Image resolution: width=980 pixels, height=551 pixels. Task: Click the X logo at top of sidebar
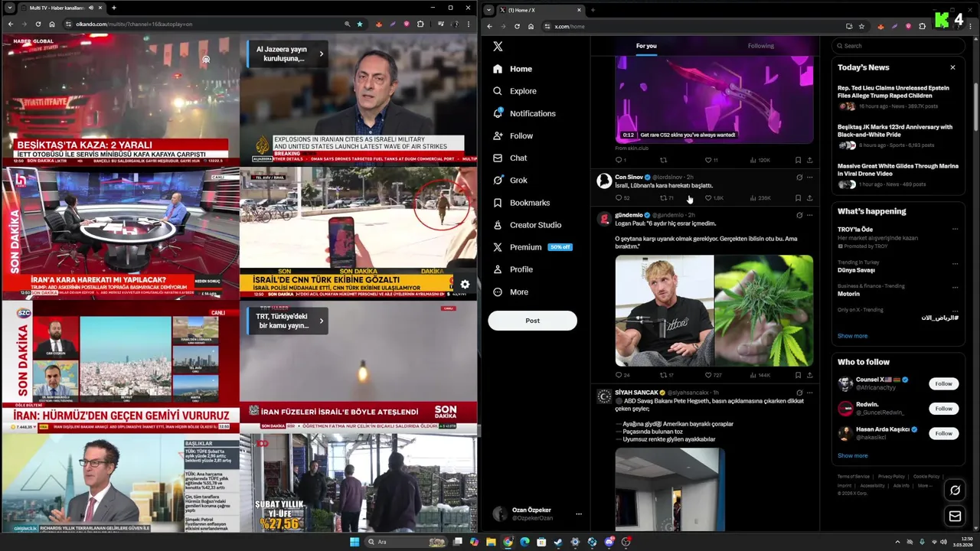tap(498, 46)
